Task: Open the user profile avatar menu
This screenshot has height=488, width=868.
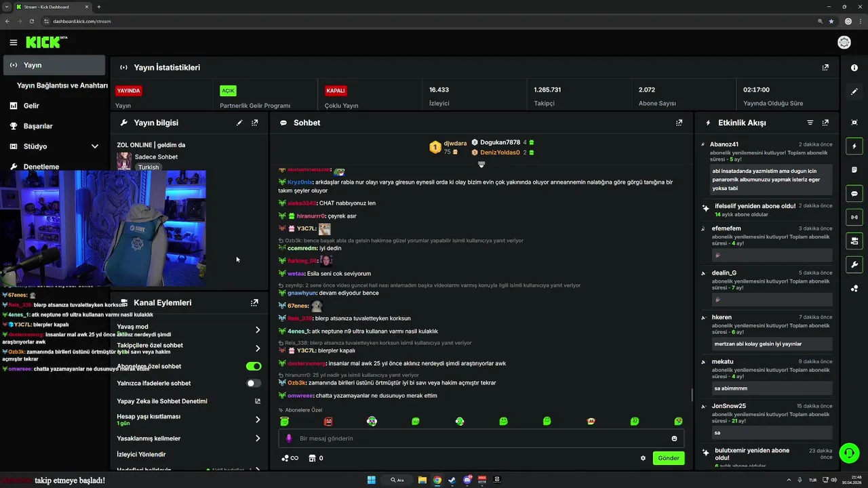Action: pyautogui.click(x=844, y=43)
